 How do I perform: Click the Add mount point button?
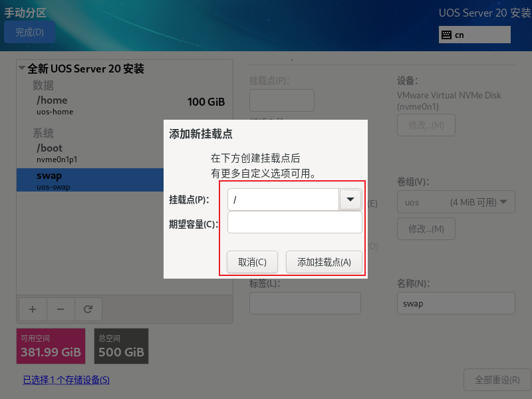(324, 262)
